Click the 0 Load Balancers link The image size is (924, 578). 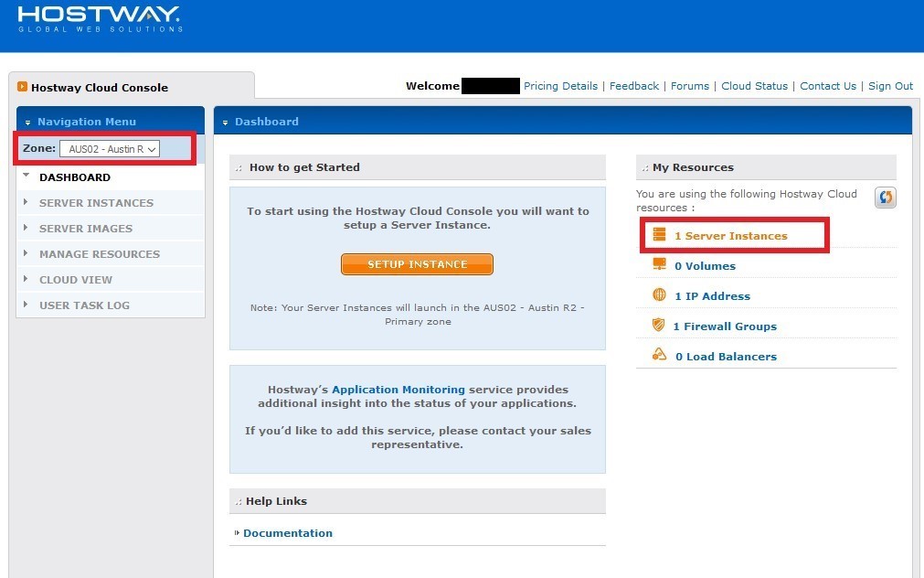tap(726, 357)
